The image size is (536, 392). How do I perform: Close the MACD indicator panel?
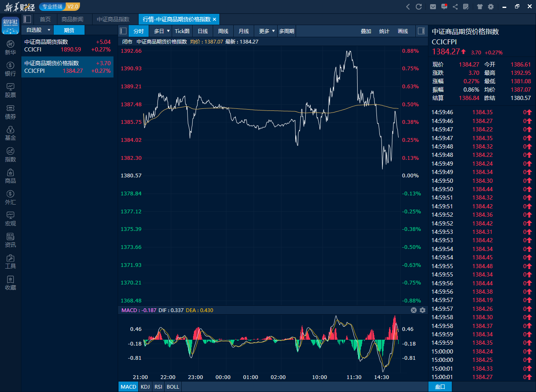coord(414,310)
